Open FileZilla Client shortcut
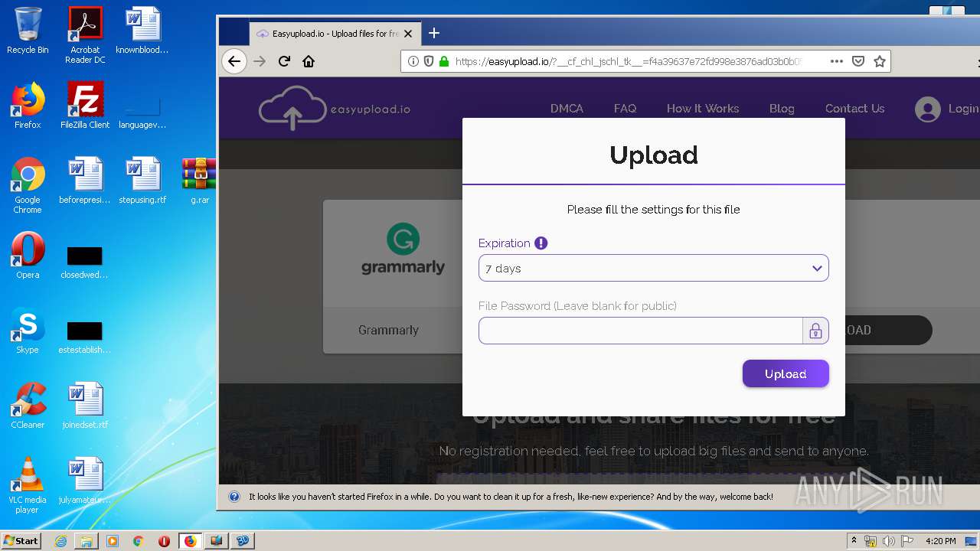 (x=85, y=106)
